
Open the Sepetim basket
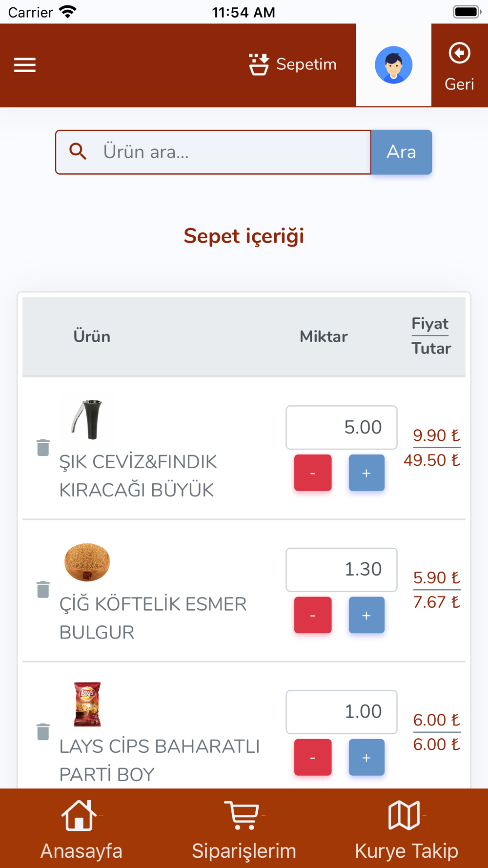292,64
